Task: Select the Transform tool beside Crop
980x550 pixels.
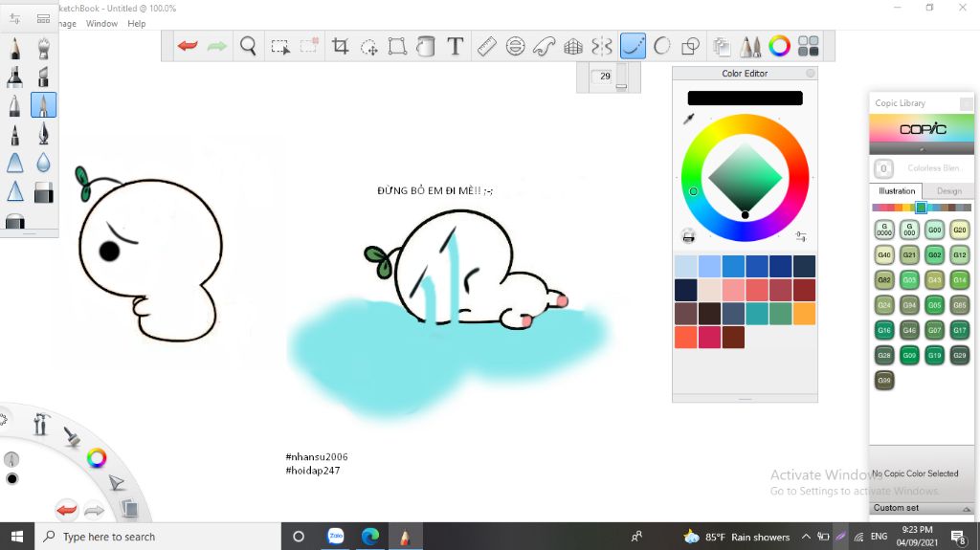Action: [x=368, y=46]
